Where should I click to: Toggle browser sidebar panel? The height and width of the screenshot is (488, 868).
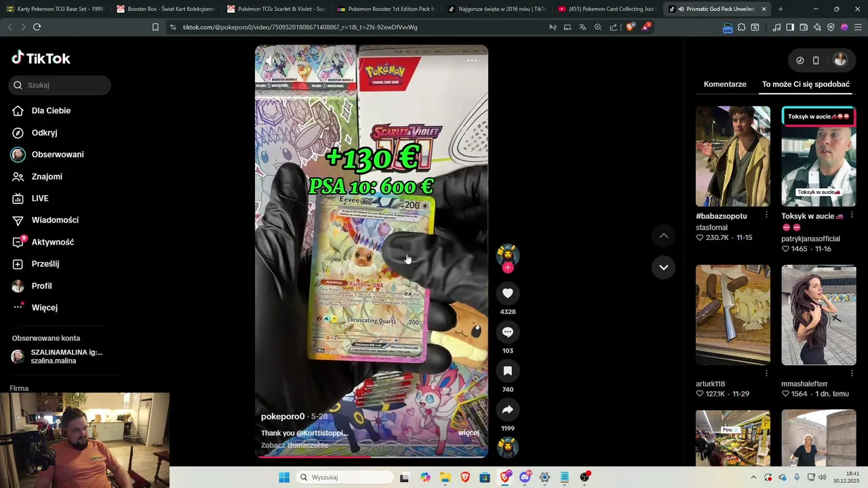pos(790,27)
